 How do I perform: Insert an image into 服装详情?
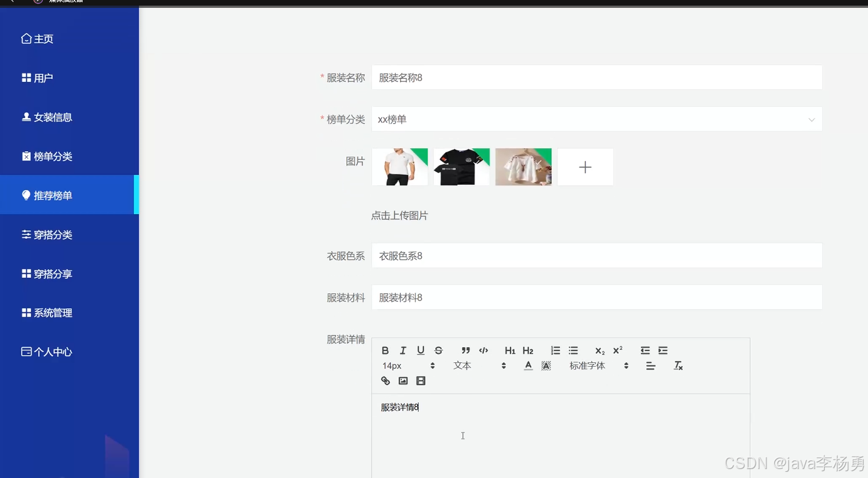(403, 381)
